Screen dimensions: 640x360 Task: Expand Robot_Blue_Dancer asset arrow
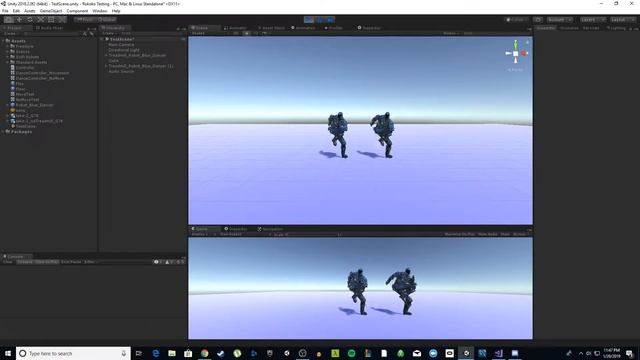(7, 105)
